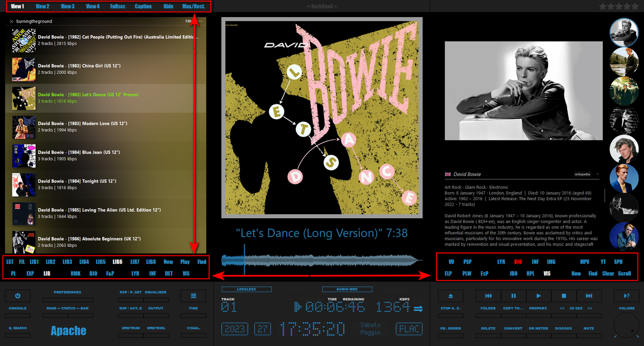Click the Blue Jean album cover
The width and height of the screenshot is (644, 346).
24,155
